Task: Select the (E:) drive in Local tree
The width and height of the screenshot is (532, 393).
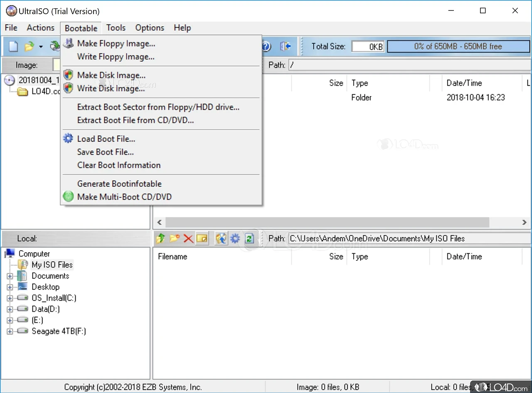Action: 37,320
